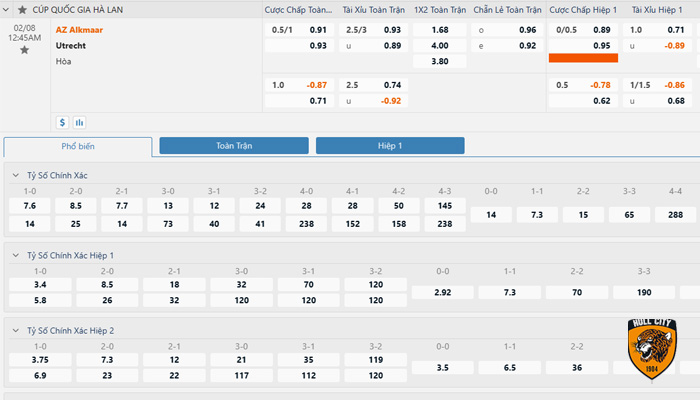Collapse the Tỷ Số Chính Xác Hiệp 2 section
The image size is (700, 400).
(15, 330)
